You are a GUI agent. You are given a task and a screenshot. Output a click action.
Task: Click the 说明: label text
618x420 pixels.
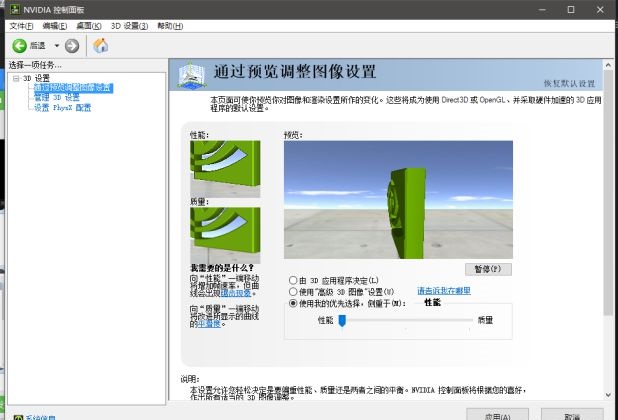coord(190,379)
